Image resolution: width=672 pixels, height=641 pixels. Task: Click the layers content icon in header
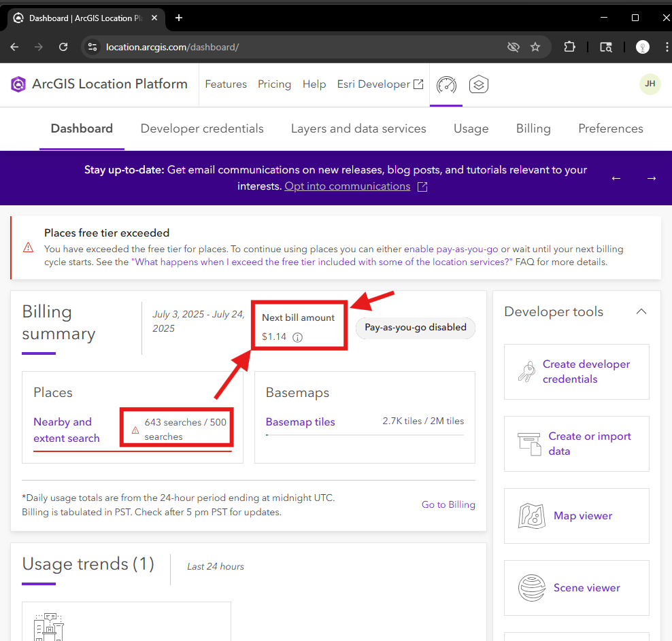479,84
